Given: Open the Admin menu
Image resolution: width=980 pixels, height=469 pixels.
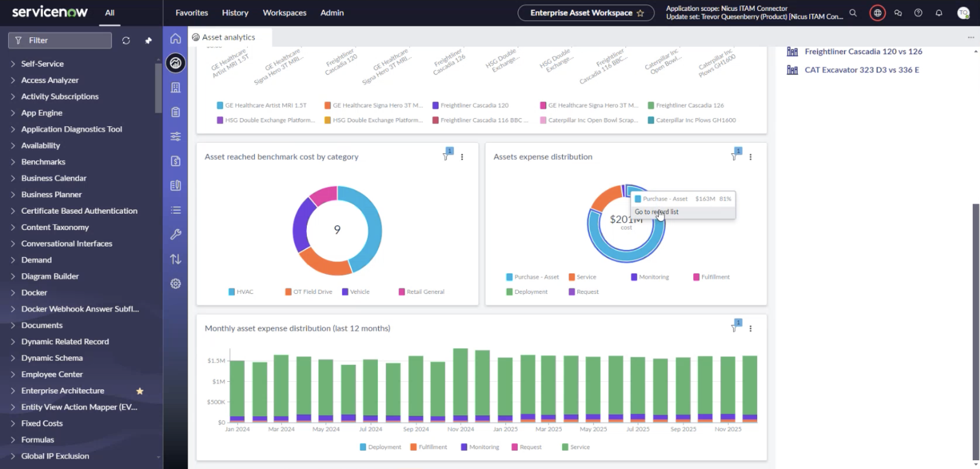Looking at the screenshot, I should (332, 13).
